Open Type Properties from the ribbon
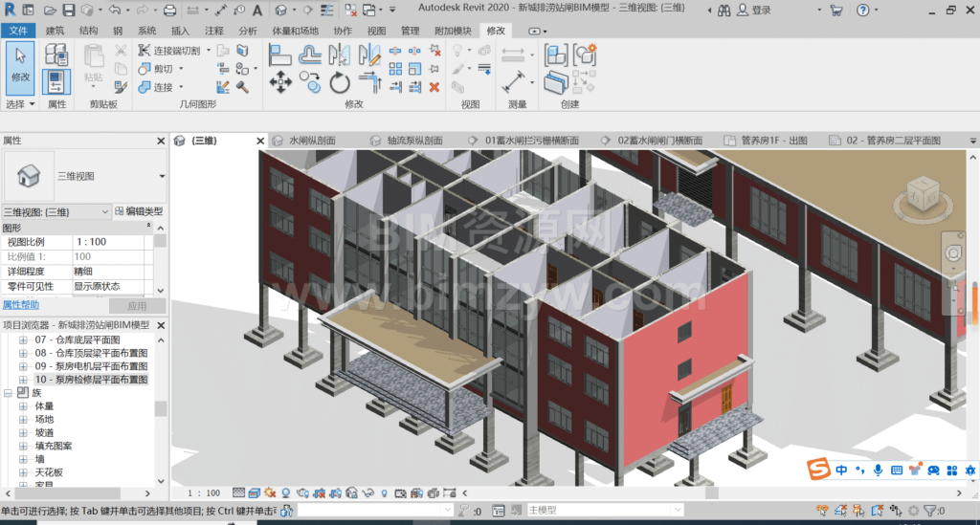Screen dimensions: 980x525 [56, 55]
